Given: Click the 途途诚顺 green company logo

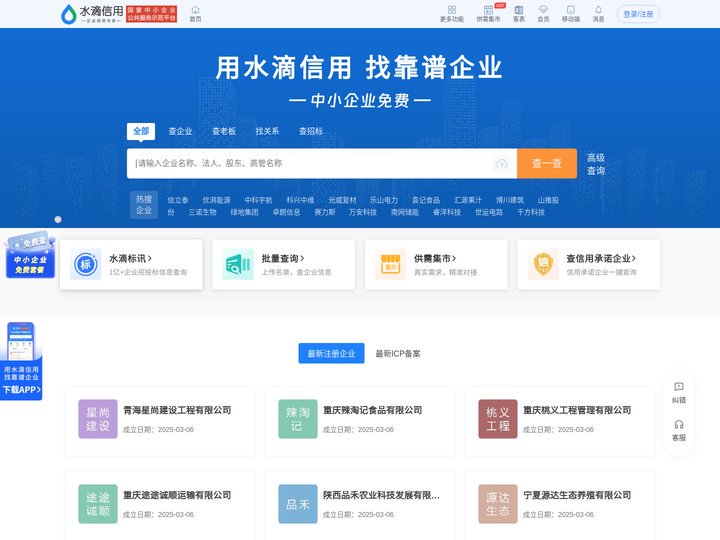Looking at the screenshot, I should pos(98,504).
